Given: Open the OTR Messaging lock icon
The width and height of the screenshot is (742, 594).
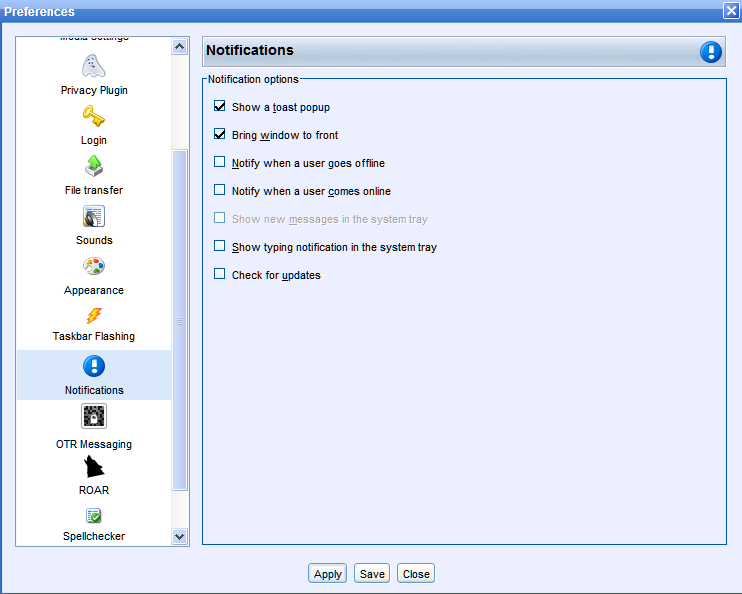Looking at the screenshot, I should point(94,416).
